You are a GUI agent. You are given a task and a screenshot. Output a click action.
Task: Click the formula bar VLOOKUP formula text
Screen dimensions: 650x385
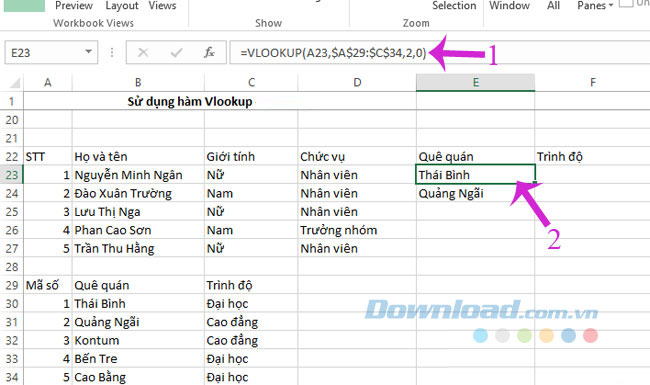(x=333, y=53)
